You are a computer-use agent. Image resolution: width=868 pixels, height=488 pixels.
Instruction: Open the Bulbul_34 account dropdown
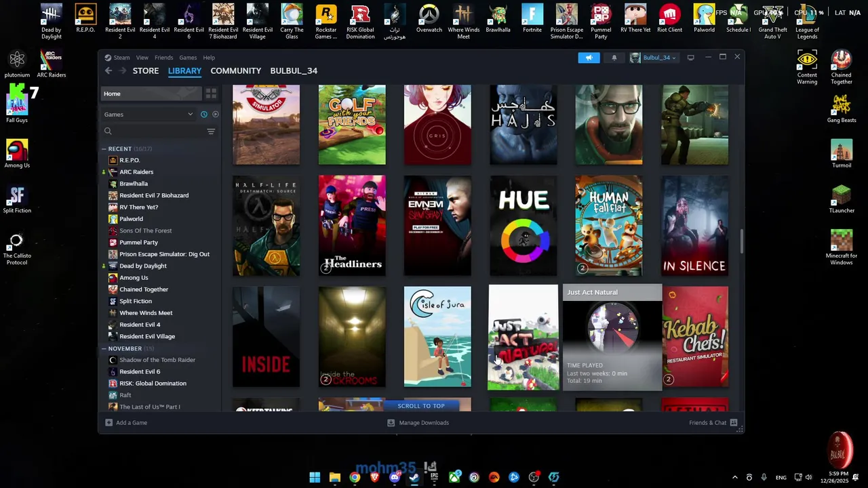654,58
